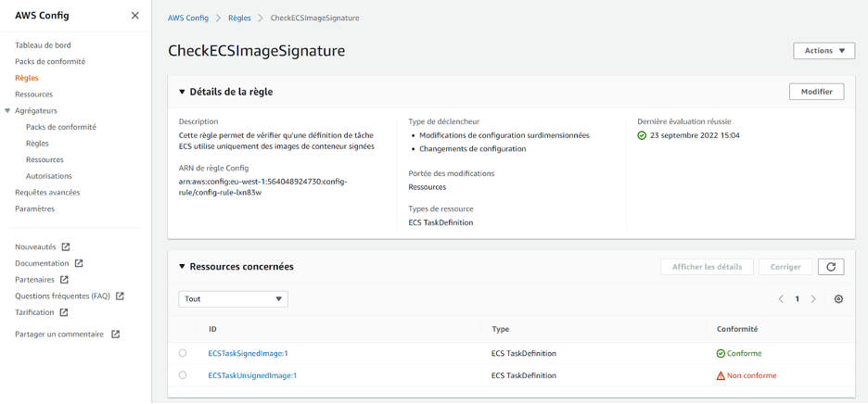Click ECS TaskDefinition under Types de ressource
This screenshot has height=404, width=868.
pos(440,222)
